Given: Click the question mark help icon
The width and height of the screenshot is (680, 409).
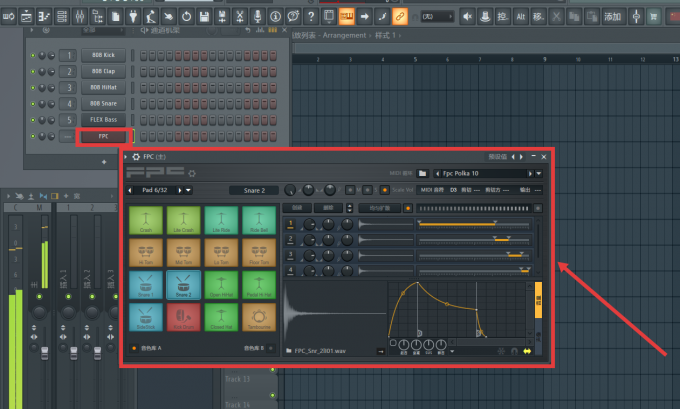Looking at the screenshot, I should (x=311, y=17).
